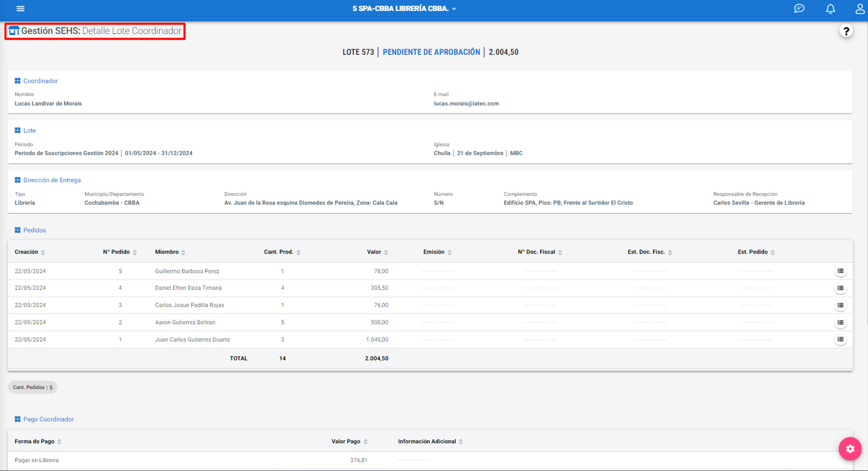Click the LOTE 573 heading

point(358,52)
